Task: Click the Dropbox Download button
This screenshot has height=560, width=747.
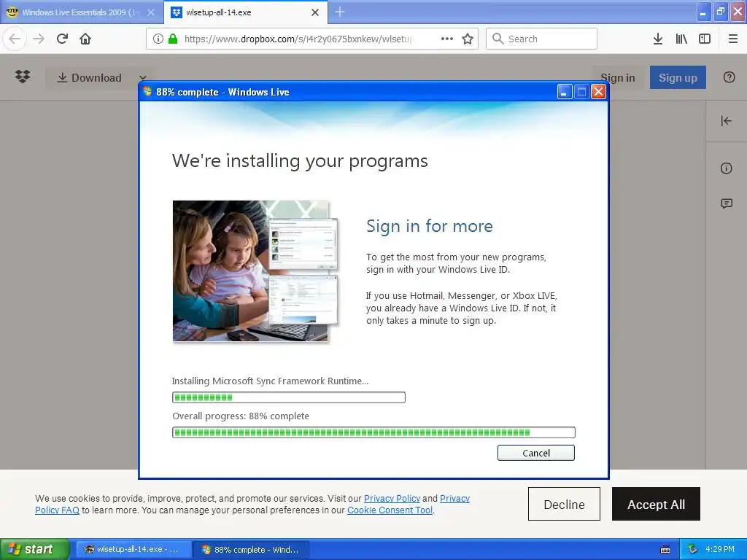Action: click(89, 77)
